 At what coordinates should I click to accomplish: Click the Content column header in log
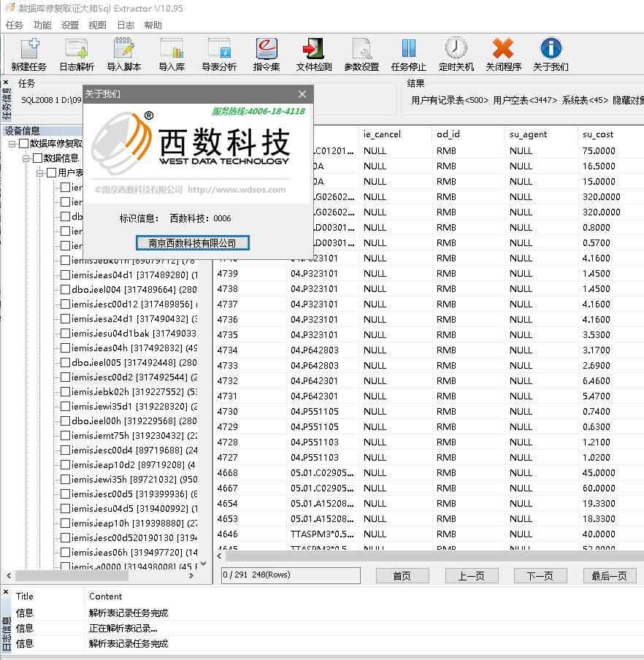(x=106, y=596)
